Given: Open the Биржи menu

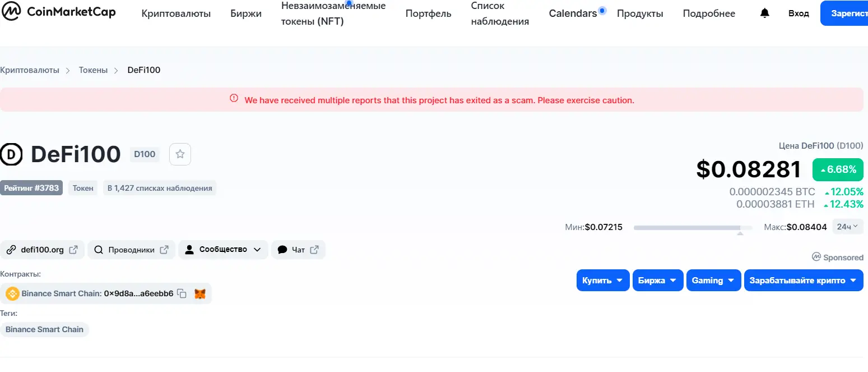Looking at the screenshot, I should click(246, 13).
